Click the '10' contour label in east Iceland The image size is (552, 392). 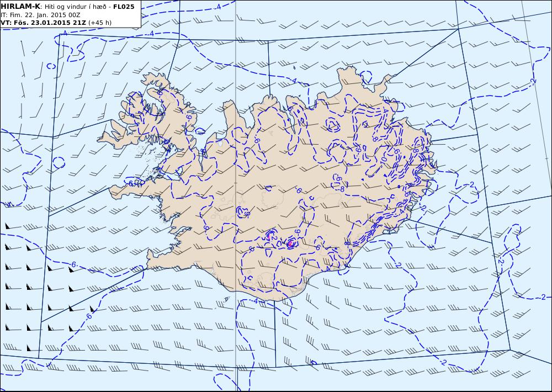pos(384,160)
